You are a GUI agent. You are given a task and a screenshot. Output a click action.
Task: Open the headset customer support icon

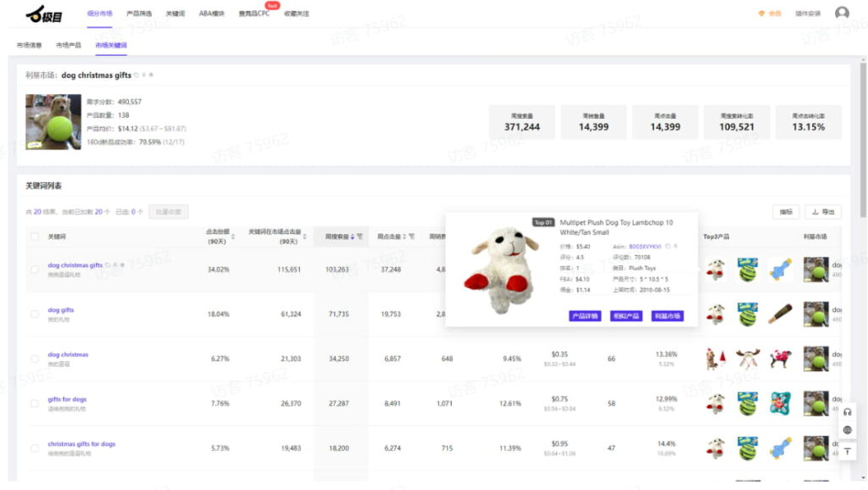847,412
